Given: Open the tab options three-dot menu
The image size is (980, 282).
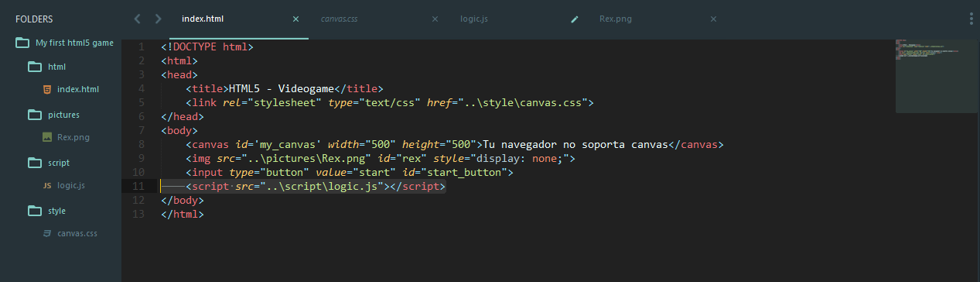Looking at the screenshot, I should point(971,19).
